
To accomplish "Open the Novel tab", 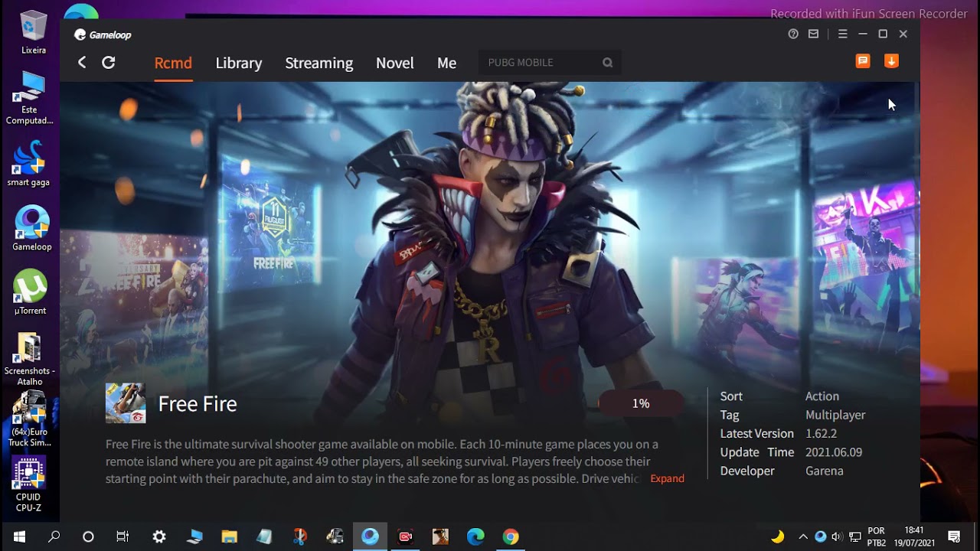I will [x=395, y=63].
